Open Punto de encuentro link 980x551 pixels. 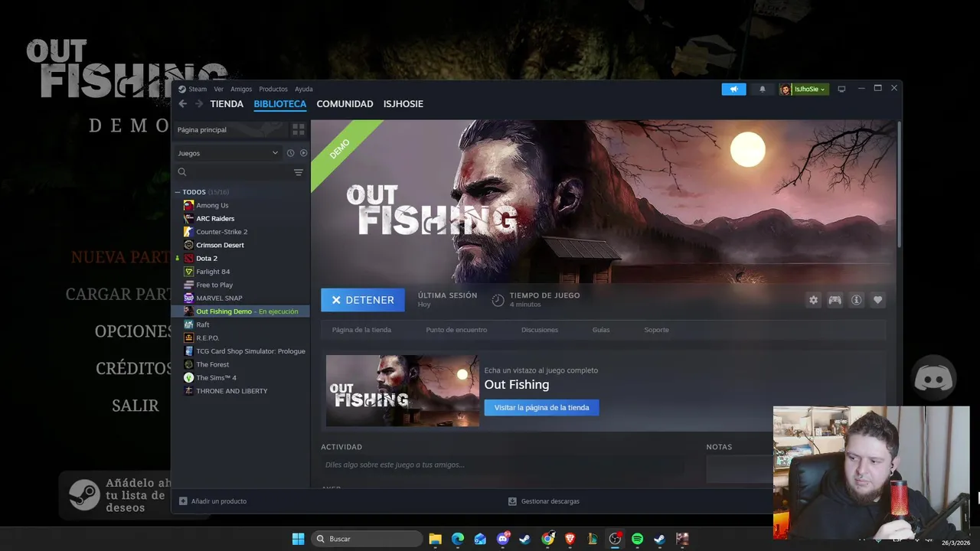pyautogui.click(x=456, y=330)
